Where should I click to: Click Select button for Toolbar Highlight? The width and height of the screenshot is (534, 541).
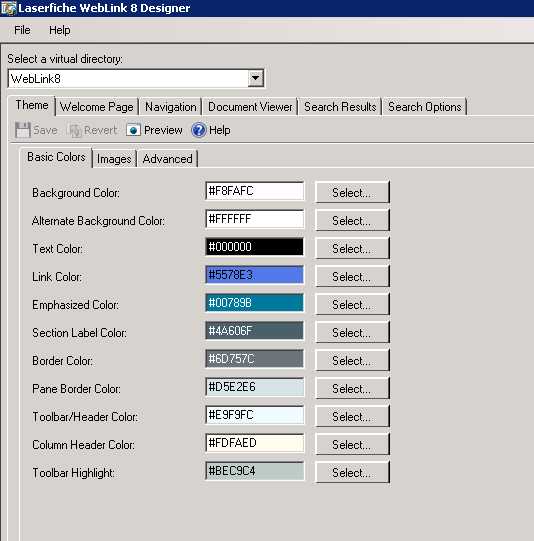pos(352,472)
